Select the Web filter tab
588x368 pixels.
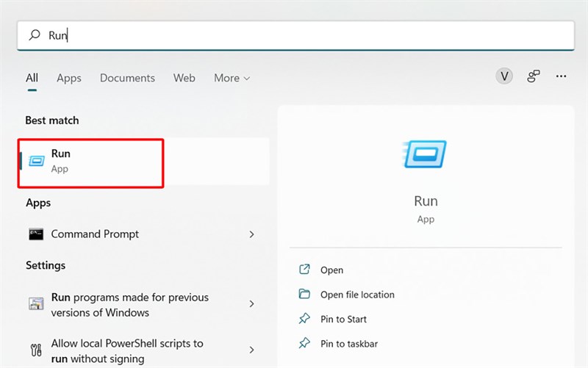click(184, 78)
